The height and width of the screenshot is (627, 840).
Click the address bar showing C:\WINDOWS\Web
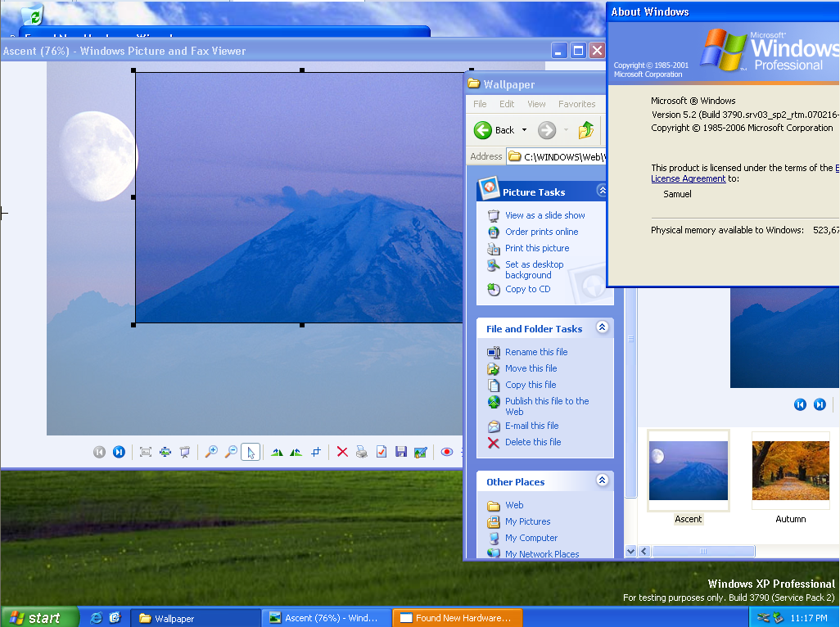(557, 156)
